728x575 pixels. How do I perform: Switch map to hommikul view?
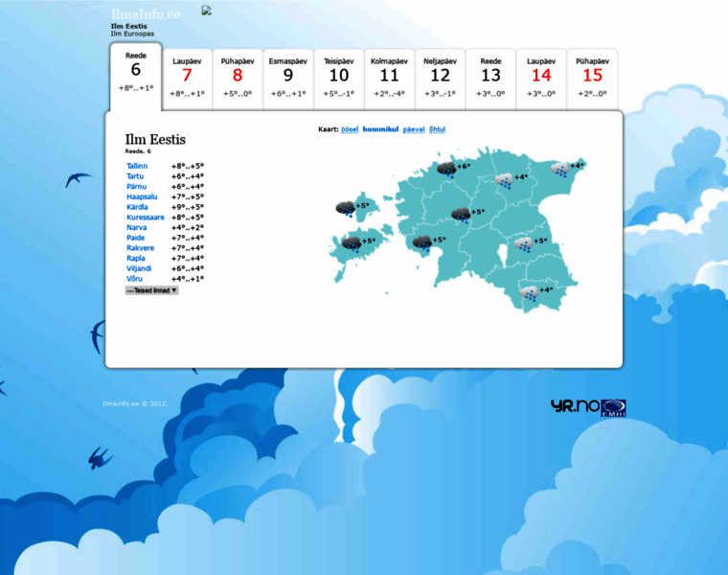[380, 129]
